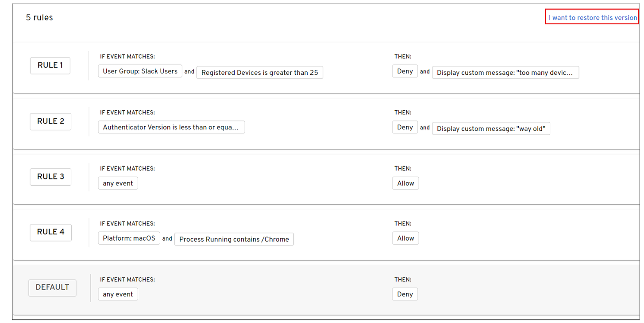Select the RULE 2 label button

[x=50, y=121]
